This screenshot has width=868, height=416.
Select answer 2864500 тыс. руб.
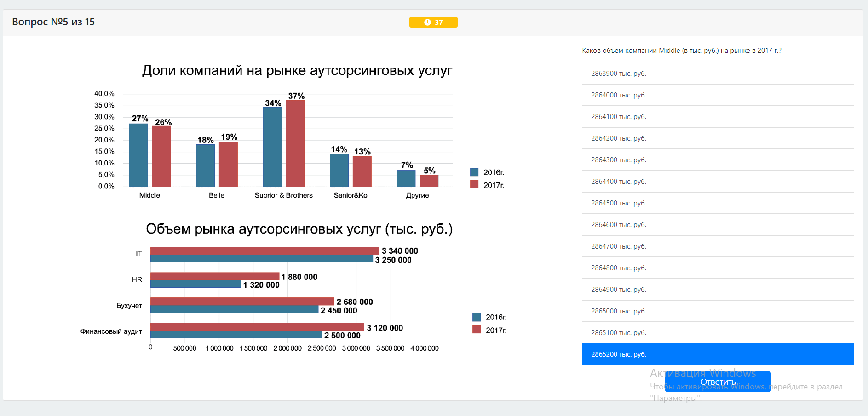pyautogui.click(x=718, y=203)
